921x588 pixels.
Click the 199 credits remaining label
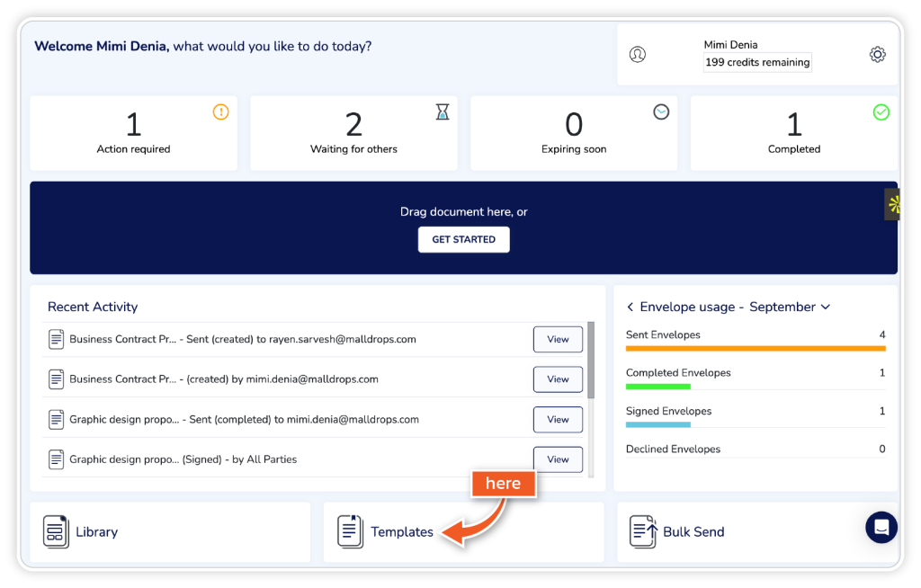coord(757,63)
